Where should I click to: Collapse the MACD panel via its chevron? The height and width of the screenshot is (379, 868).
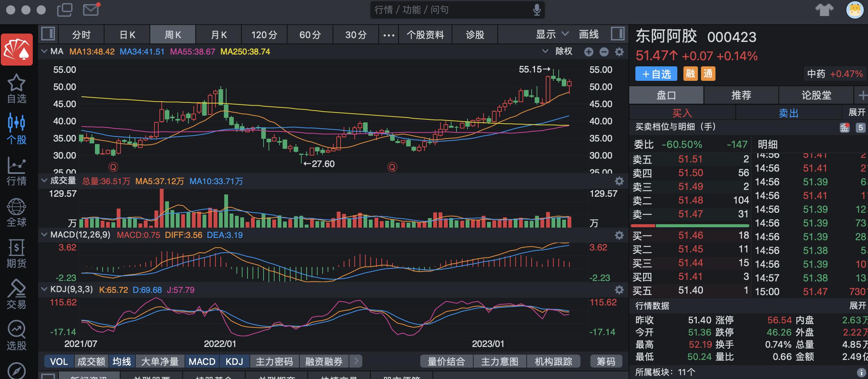click(x=44, y=235)
